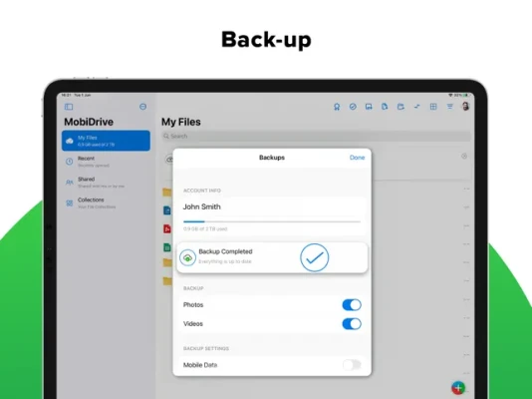Viewport: 532px width, 399px height.
Task: Tap the small arrows icon left of grid view
Action: pyautogui.click(x=417, y=107)
